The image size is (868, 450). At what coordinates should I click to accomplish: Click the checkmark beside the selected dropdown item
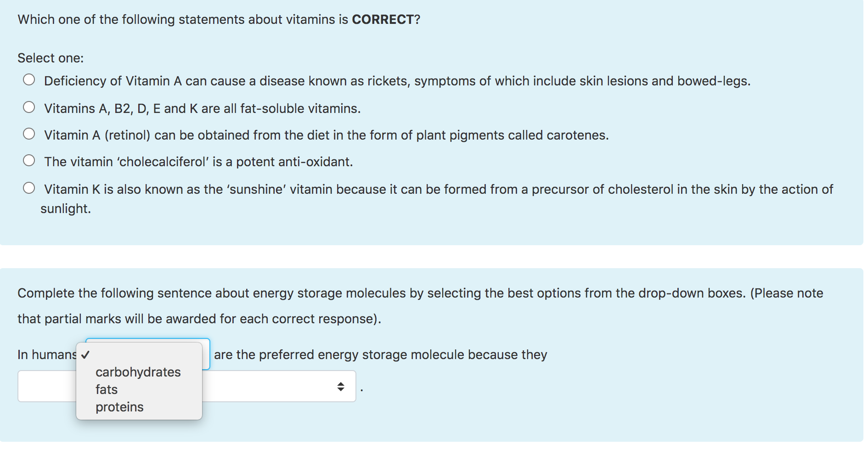pyautogui.click(x=85, y=355)
